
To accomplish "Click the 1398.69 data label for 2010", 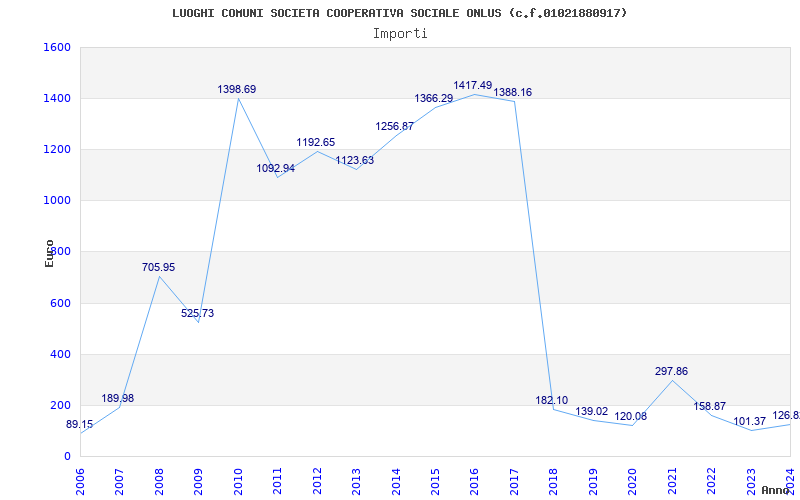I will (237, 89).
